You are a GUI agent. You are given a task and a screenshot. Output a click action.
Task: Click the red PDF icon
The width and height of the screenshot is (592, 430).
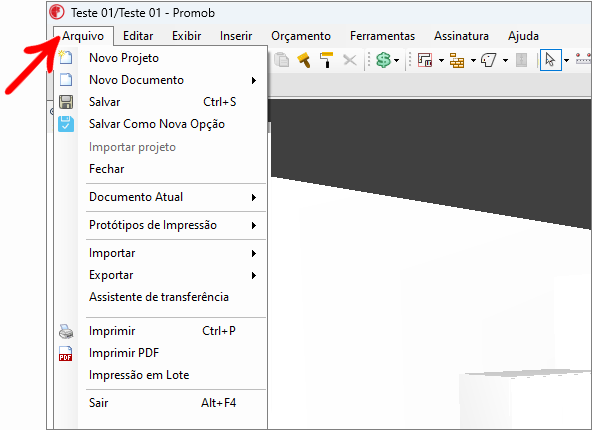65,353
